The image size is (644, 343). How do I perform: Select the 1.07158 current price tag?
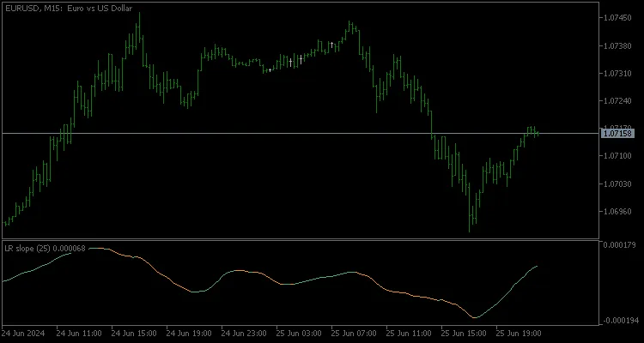(x=617, y=134)
